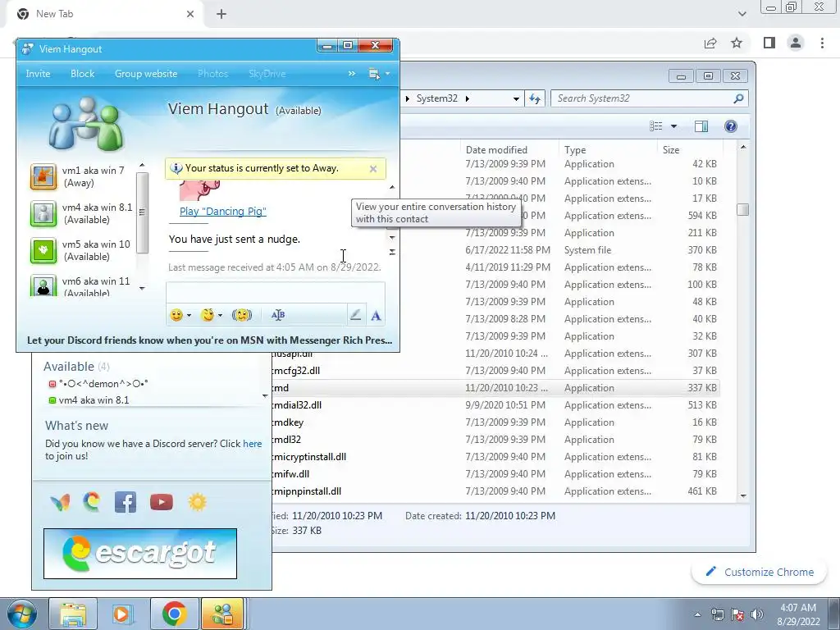Open Windows Media Player taskbar icon
The height and width of the screenshot is (630, 840).
122,614
